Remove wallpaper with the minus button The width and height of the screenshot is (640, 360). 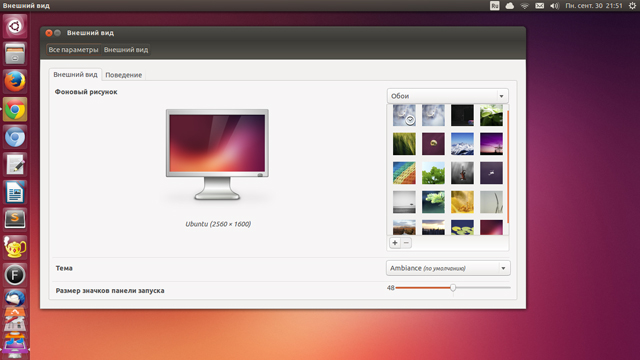tap(406, 243)
